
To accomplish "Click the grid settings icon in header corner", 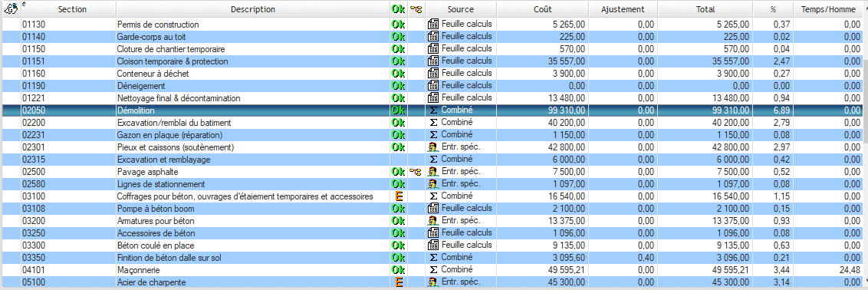I will point(11,9).
